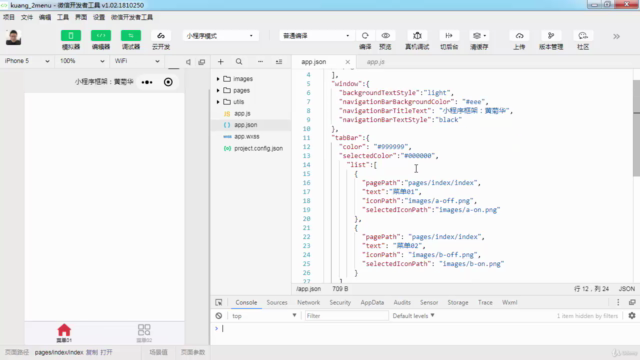The height and width of the screenshot is (360, 640).
Task: Click the editor vertical scrollbar
Action: point(636,128)
